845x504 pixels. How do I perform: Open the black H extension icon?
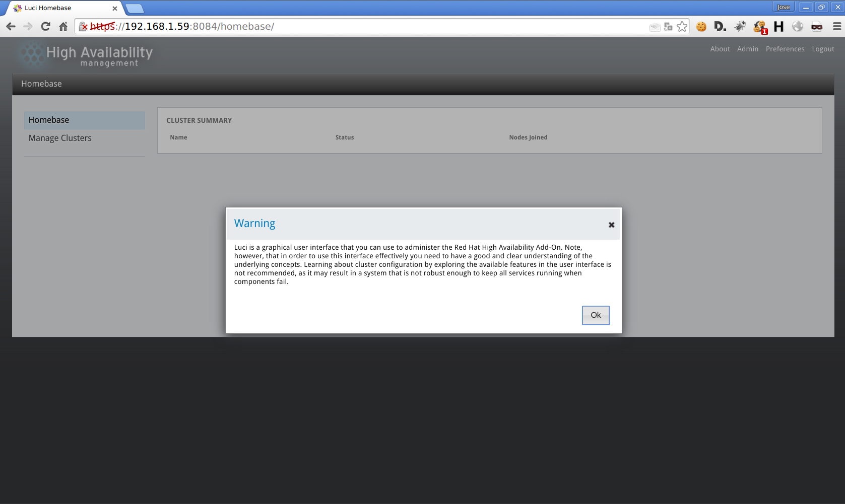(x=778, y=27)
